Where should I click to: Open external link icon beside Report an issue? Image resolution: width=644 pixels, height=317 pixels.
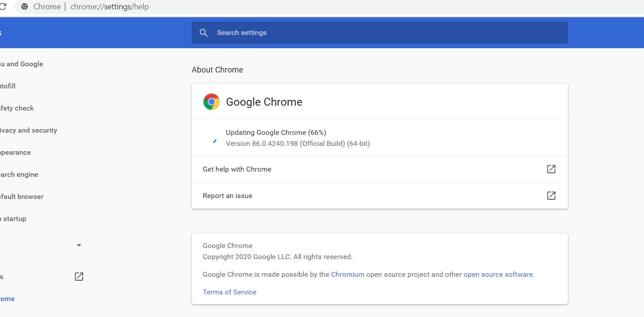[551, 195]
